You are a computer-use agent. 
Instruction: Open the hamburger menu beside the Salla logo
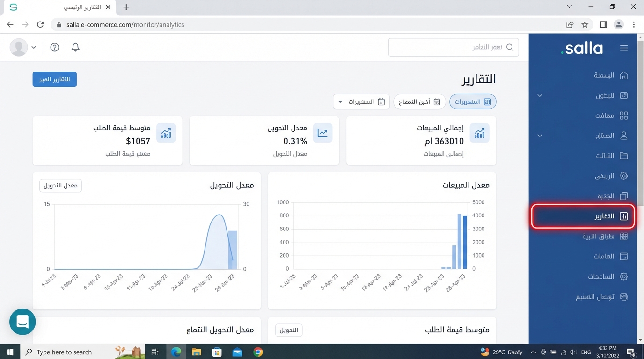(624, 47)
